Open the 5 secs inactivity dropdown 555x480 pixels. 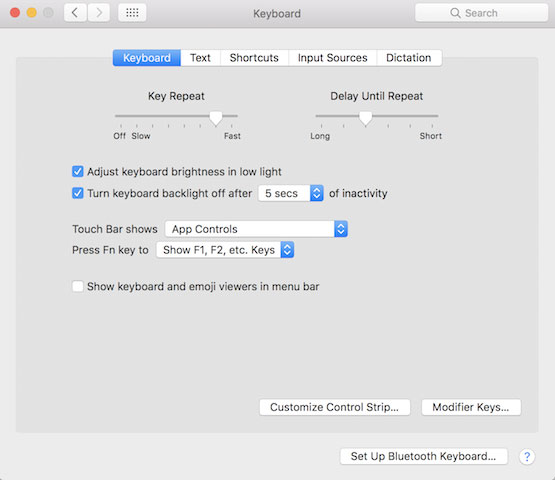click(291, 193)
